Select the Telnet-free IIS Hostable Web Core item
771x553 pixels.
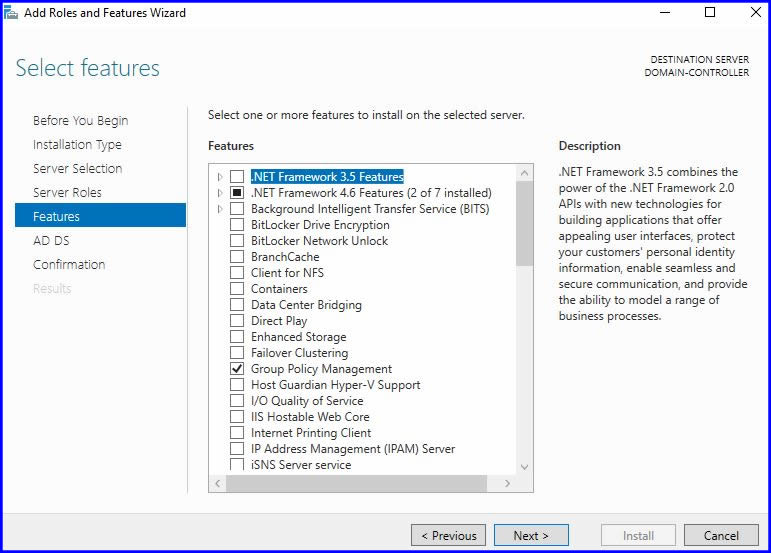coord(310,417)
